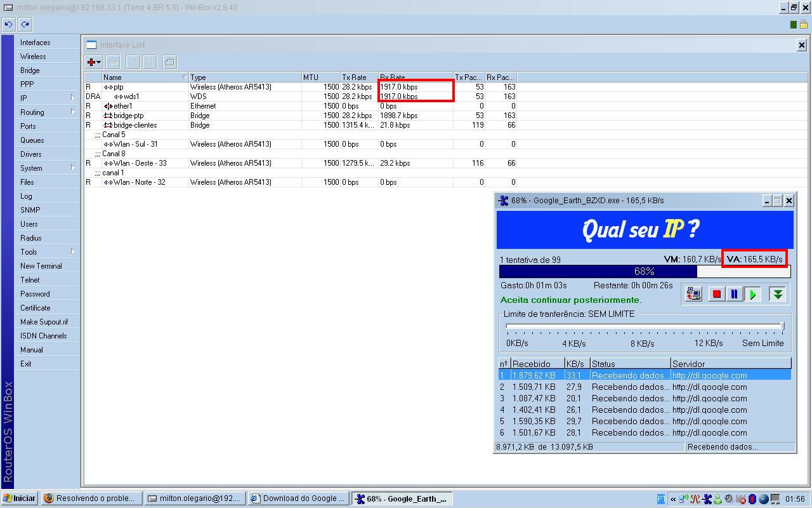Screen dimensions: 812x508
Task: Click the computer-list icon beside the stop button
Action: 693,294
